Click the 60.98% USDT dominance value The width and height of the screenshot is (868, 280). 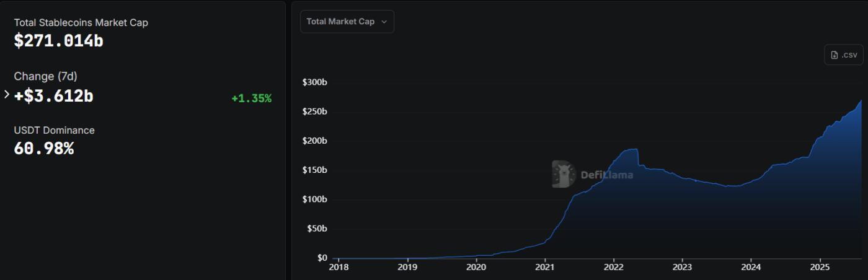(44, 149)
